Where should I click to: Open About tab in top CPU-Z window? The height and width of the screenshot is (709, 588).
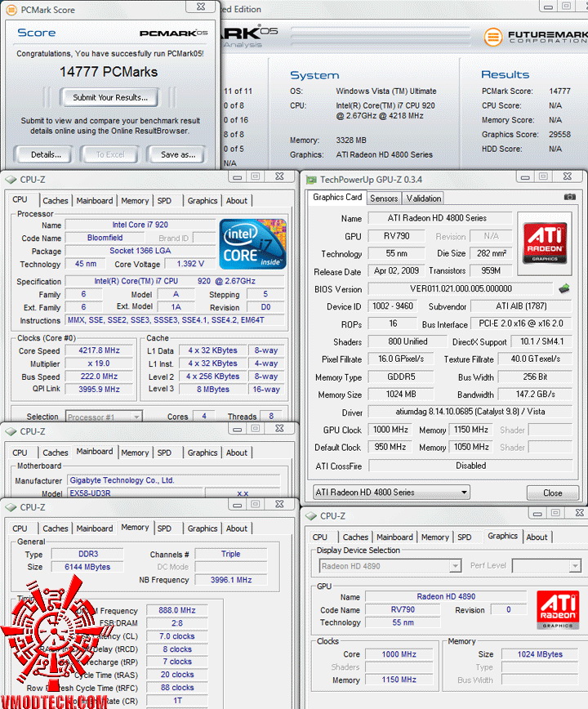(x=236, y=201)
